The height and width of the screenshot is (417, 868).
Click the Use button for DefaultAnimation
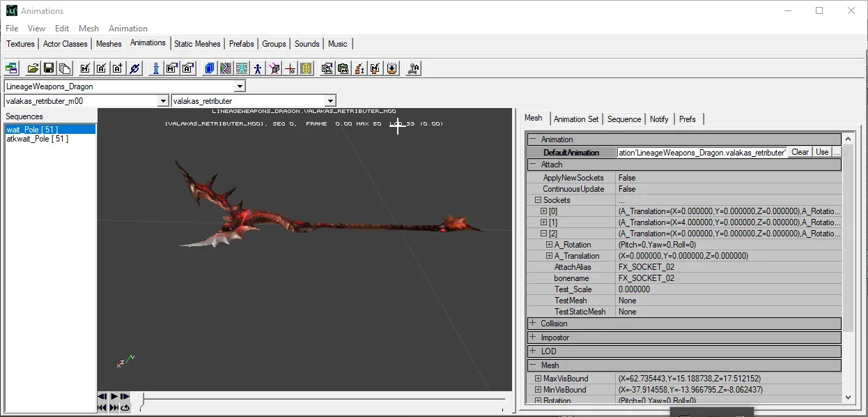point(822,152)
